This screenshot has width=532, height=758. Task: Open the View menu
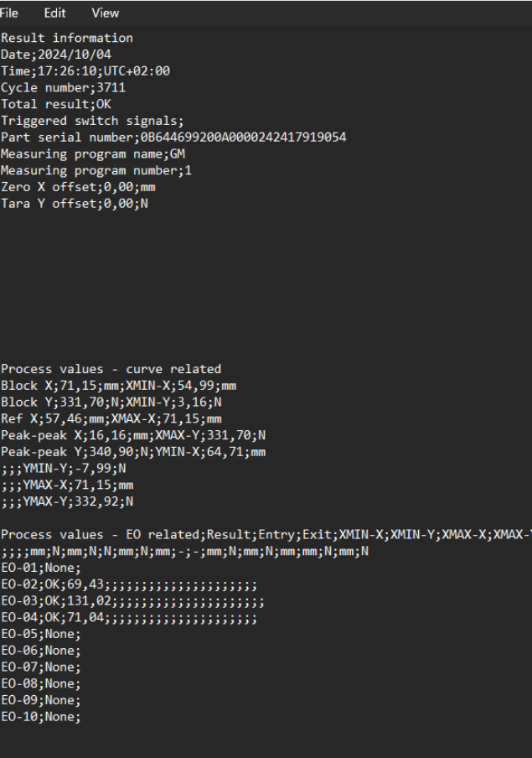(105, 13)
